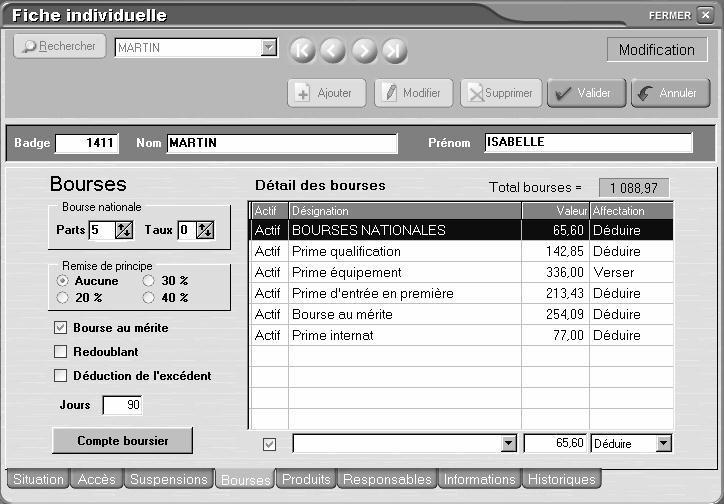Viewport: 724px width, 504px height.
Task: Click the Badge number field
Action: pyautogui.click(x=87, y=143)
